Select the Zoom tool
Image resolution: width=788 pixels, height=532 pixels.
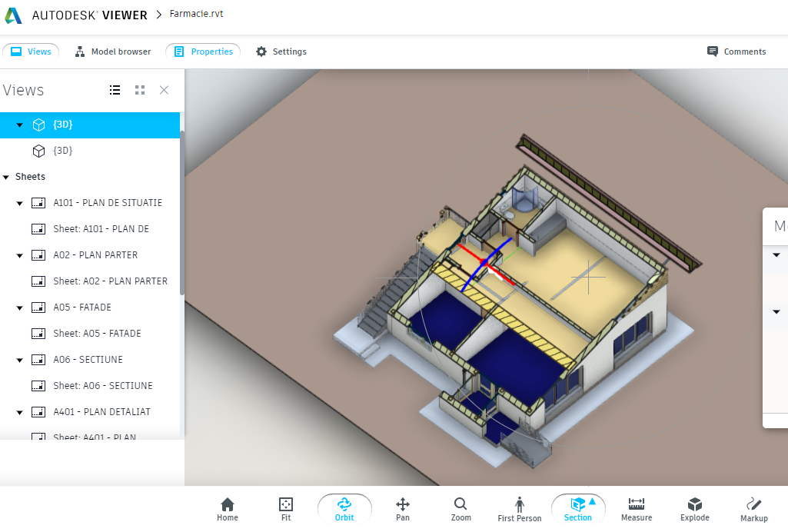[x=460, y=507]
